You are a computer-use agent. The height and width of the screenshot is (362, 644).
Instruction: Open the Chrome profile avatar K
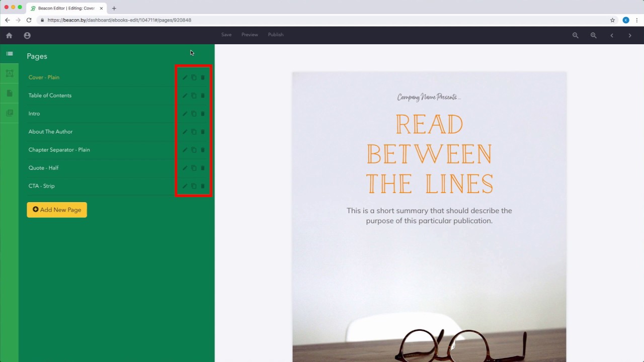626,20
